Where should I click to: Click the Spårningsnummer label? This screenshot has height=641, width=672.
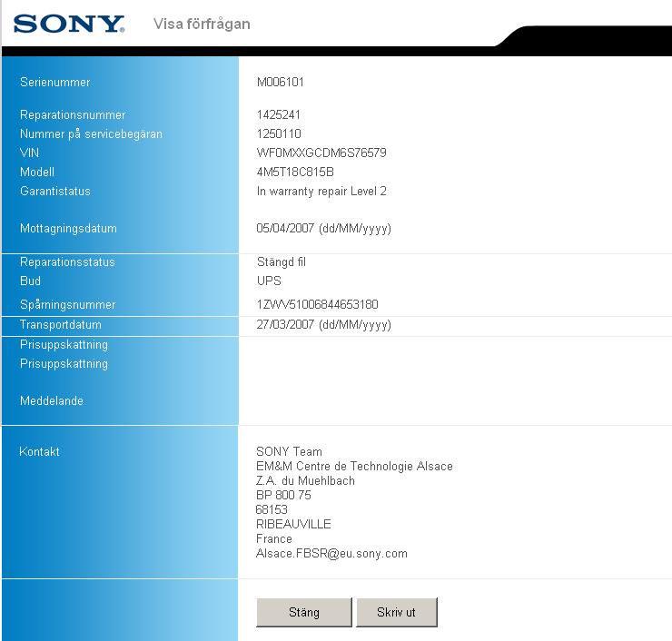[68, 304]
